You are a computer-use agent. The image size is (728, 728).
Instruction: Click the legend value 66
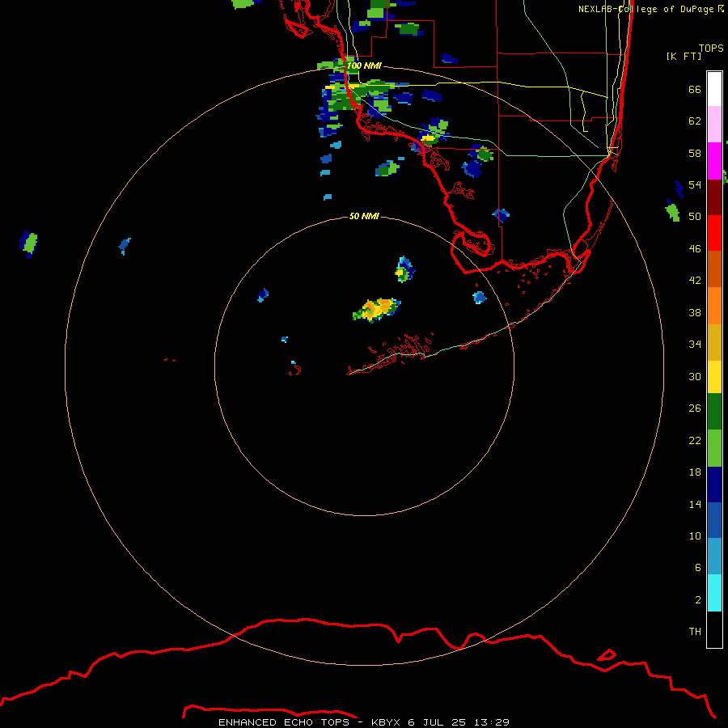coord(695,90)
